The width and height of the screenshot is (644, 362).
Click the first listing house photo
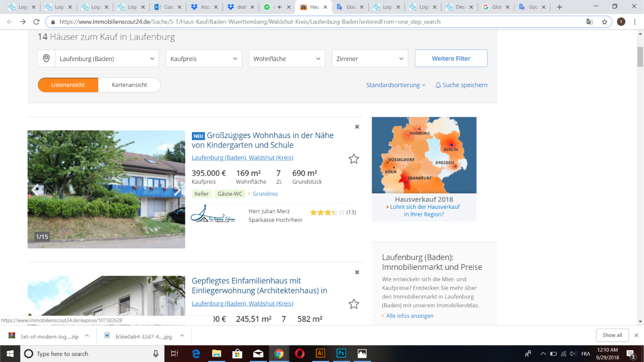point(106,189)
